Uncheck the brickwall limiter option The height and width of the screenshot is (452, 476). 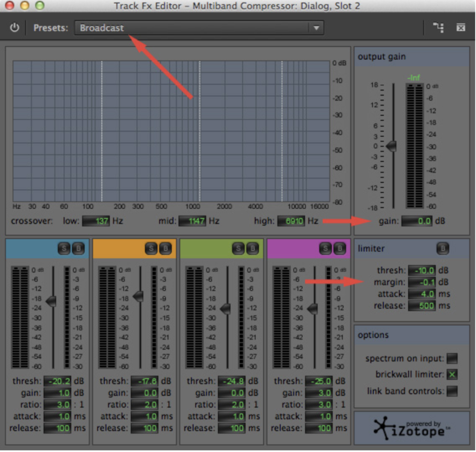pyautogui.click(x=452, y=374)
